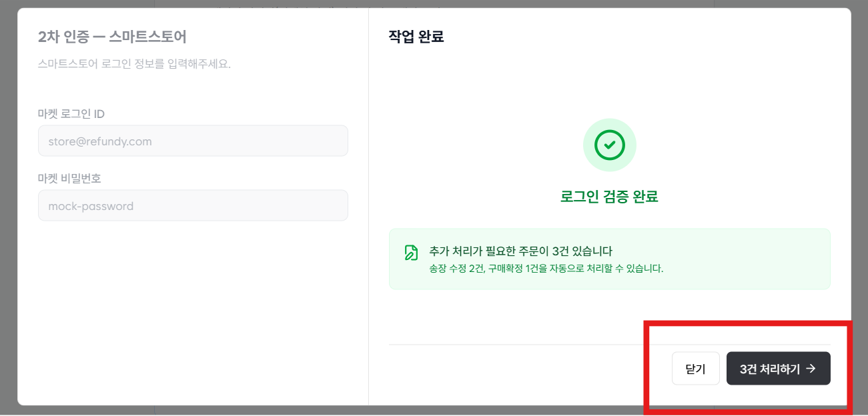Image resolution: width=868 pixels, height=416 pixels.
Task: Click the 3건 처리하기 button
Action: coord(778,369)
